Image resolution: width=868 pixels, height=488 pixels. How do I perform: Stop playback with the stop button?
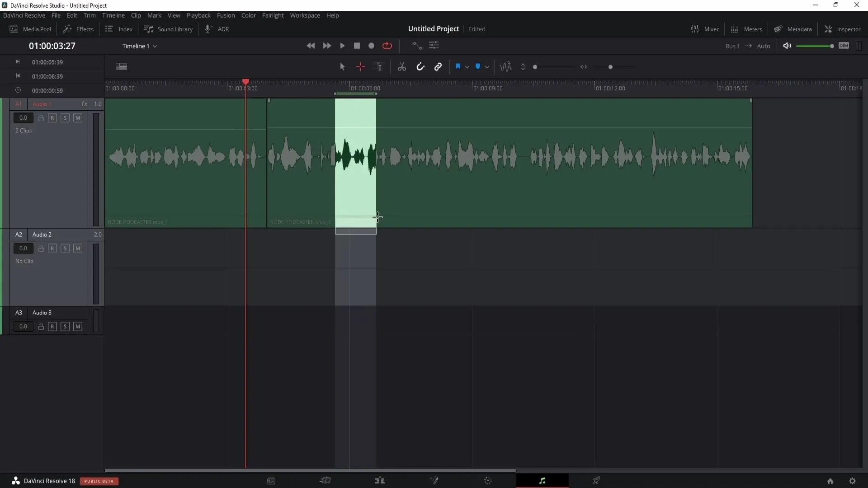coord(357,46)
